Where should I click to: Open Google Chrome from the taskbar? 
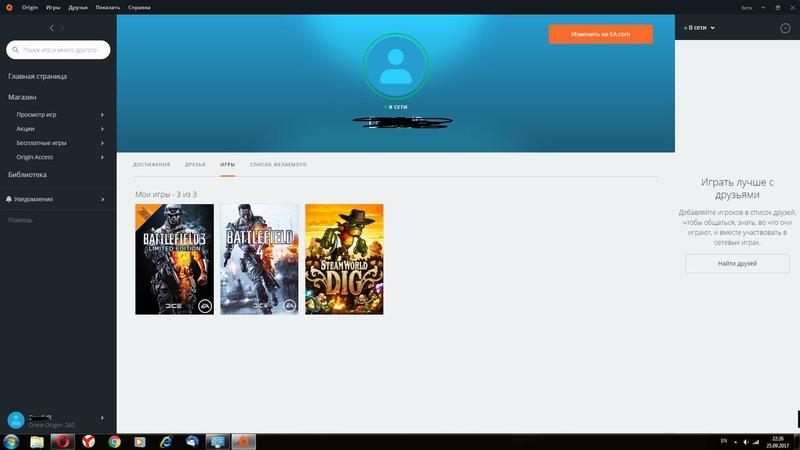point(115,442)
